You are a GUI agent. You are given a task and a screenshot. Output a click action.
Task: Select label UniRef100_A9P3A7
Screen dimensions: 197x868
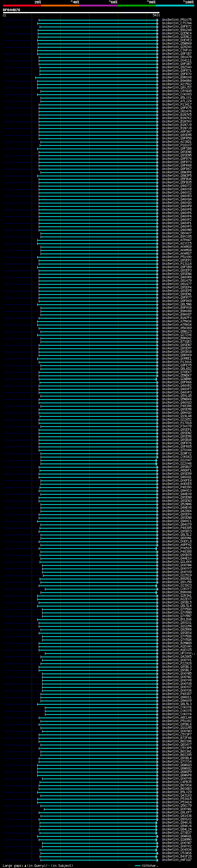click(x=176, y=131)
